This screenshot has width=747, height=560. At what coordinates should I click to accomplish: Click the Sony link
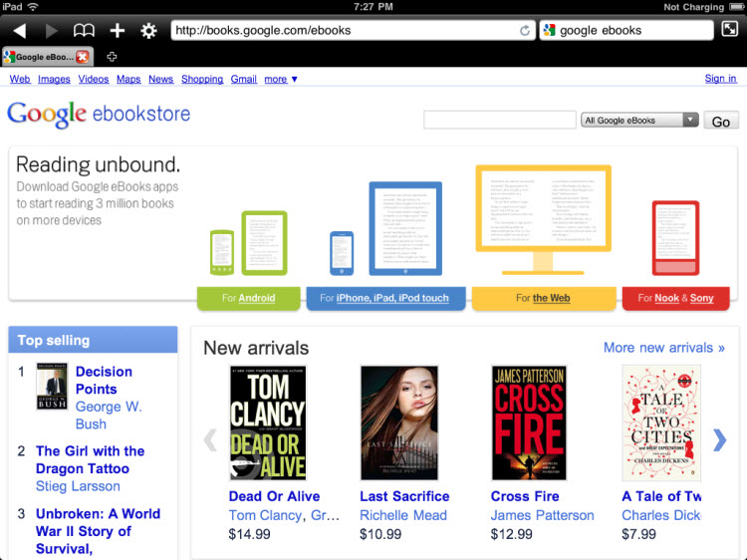click(701, 298)
